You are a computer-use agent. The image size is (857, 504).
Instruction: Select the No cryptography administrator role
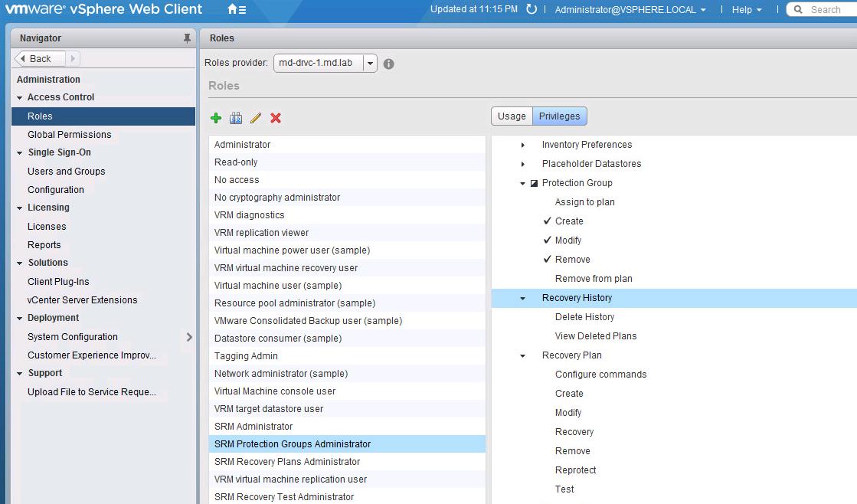347,198
